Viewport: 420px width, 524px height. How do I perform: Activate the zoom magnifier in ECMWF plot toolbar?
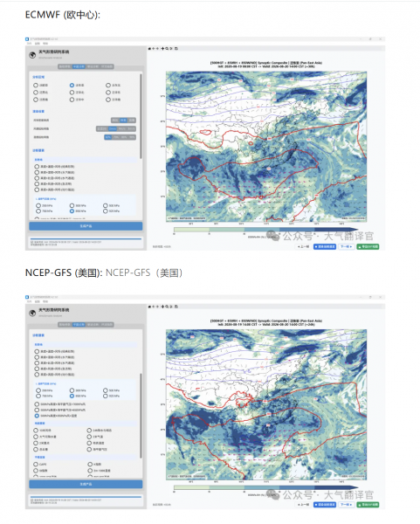(x=167, y=48)
